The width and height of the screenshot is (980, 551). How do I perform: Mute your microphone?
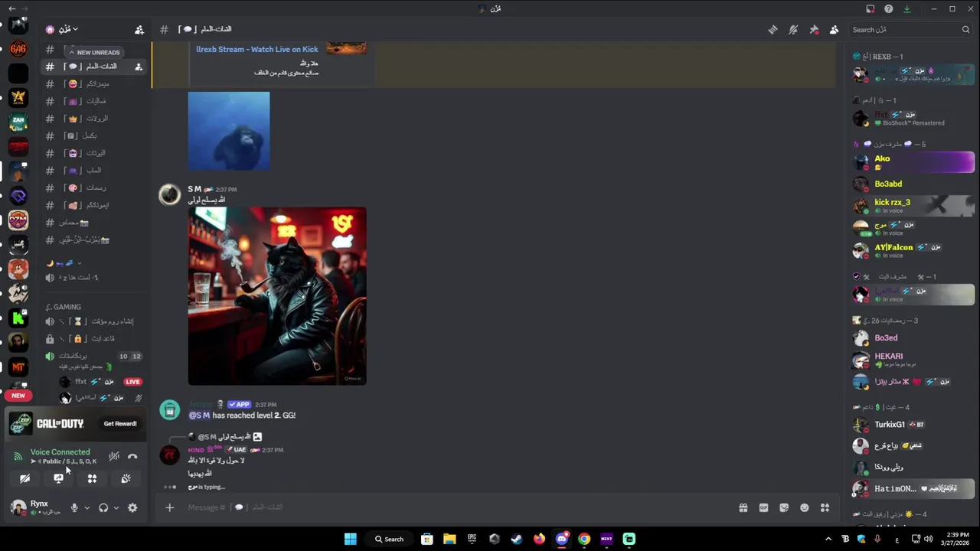point(74,507)
